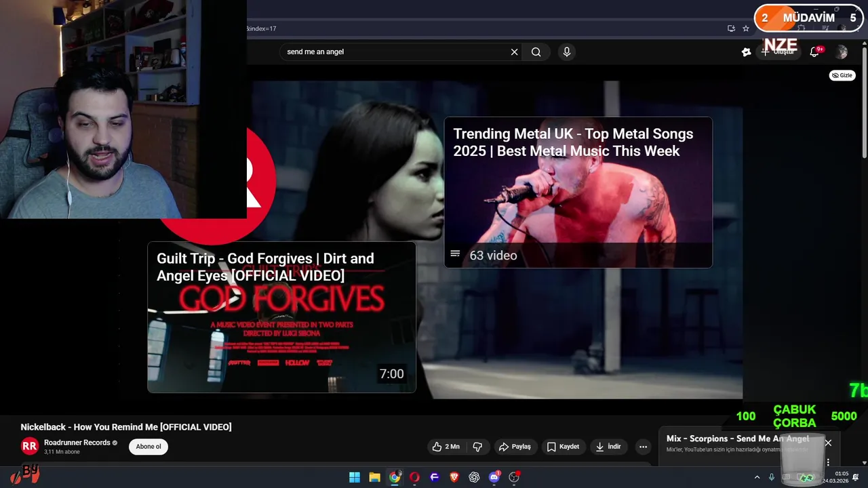This screenshot has height=488, width=868.
Task: Open the YouTube account avatar menu
Action: [x=842, y=52]
